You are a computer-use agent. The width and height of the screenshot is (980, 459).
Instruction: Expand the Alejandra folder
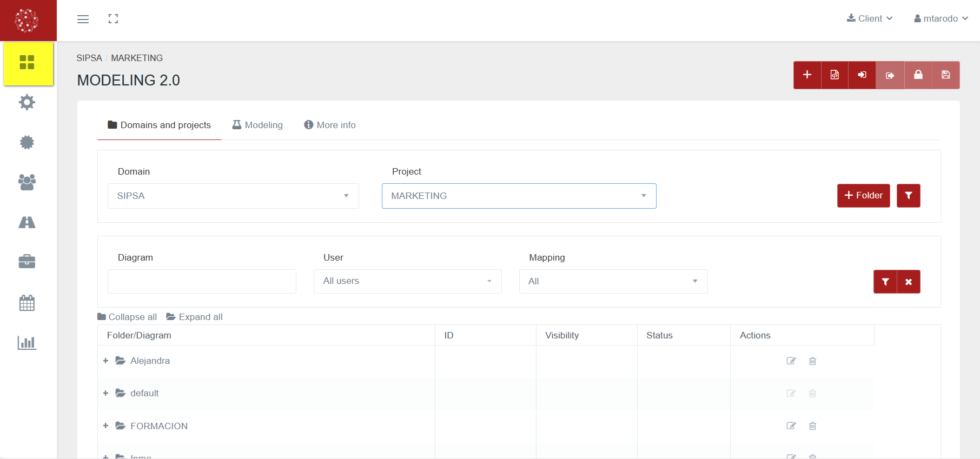click(106, 361)
